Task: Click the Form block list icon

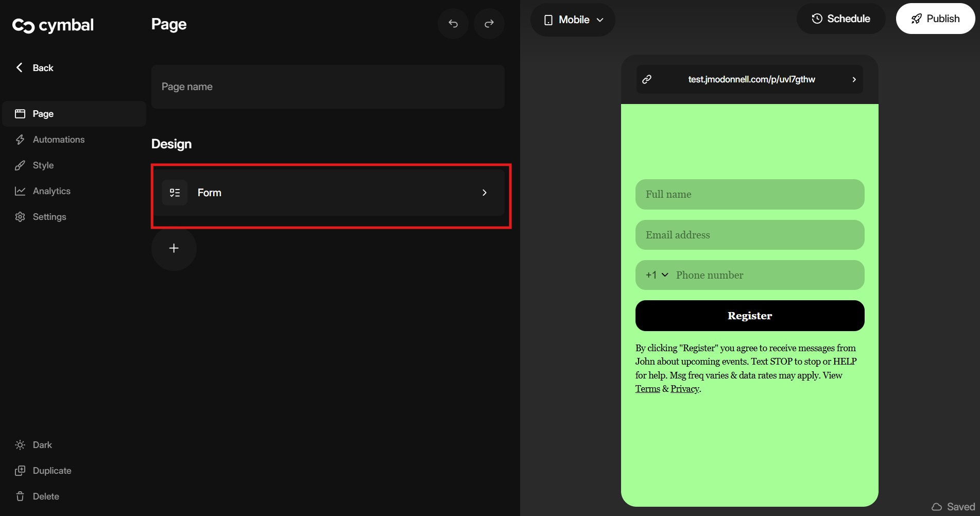Action: click(x=175, y=193)
